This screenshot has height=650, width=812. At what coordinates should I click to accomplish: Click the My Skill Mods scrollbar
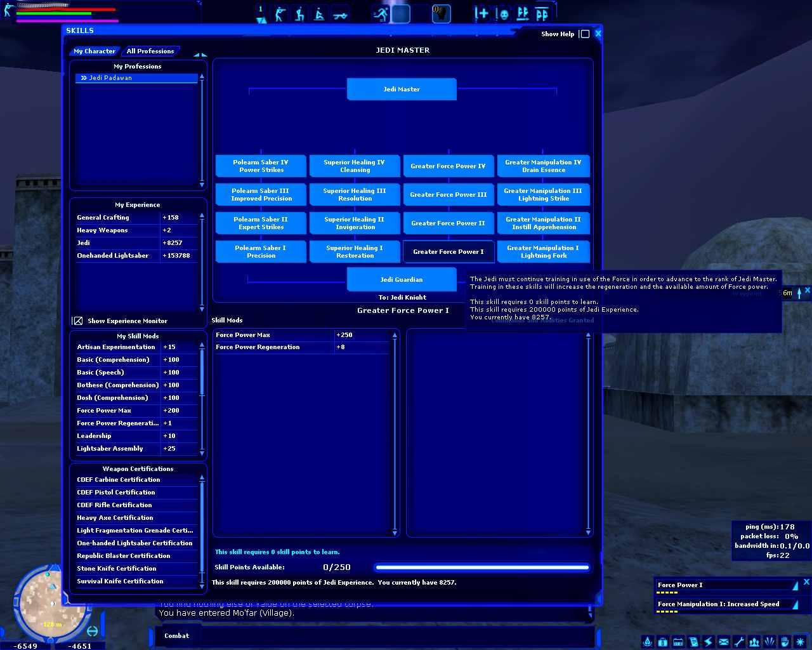coord(202,399)
